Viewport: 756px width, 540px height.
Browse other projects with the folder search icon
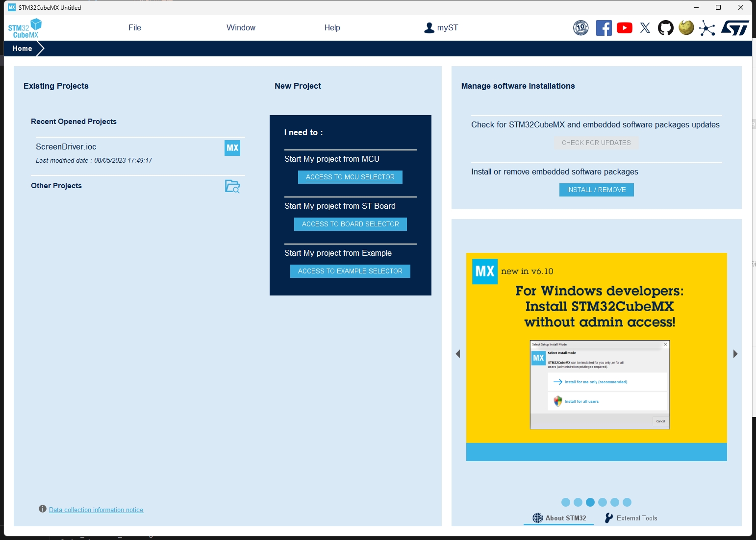[232, 186]
